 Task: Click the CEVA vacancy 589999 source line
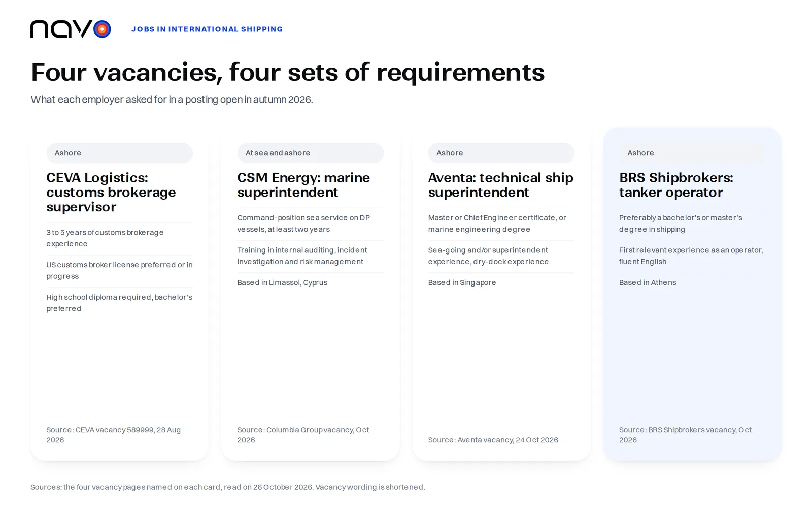[113, 435]
